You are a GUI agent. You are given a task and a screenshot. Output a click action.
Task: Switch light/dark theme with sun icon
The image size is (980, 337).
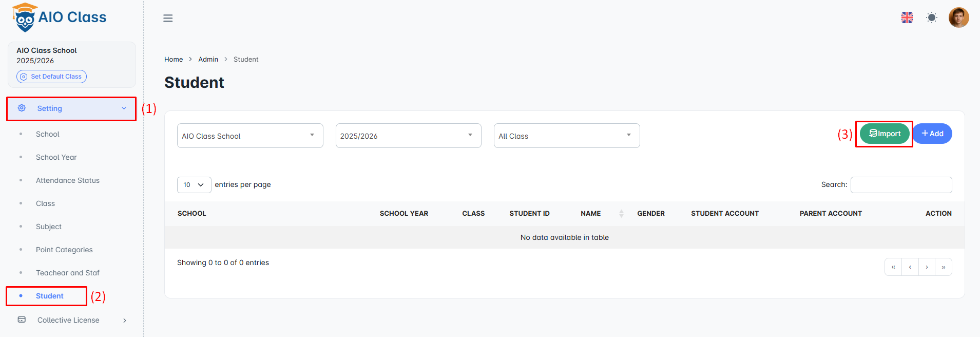pyautogui.click(x=932, y=17)
